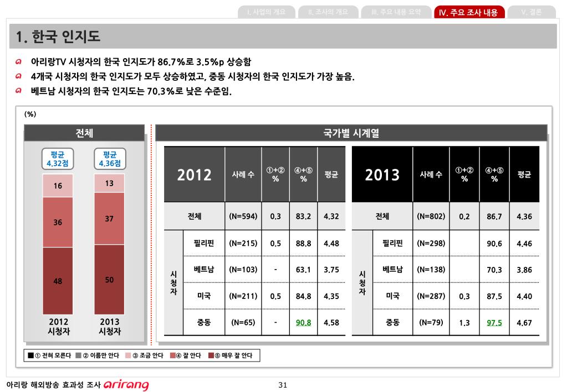Click the dark red '⑤ 매우 잘 안다' swatch

point(211,355)
